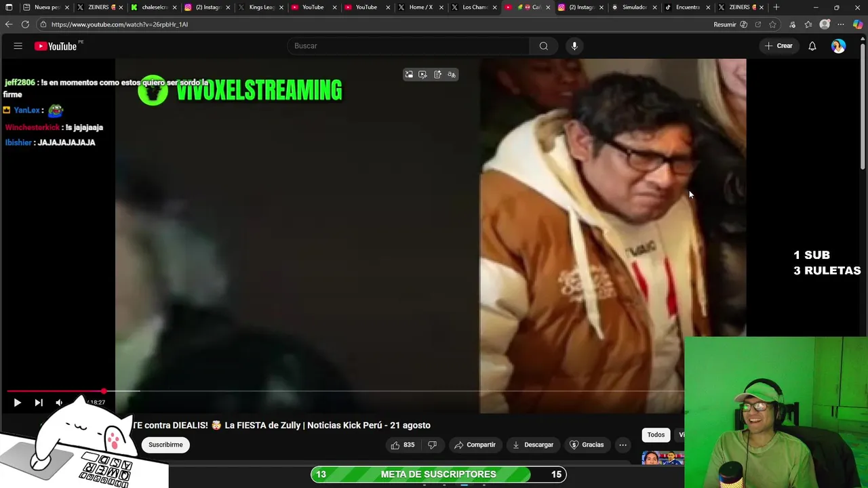Dislike the video with thumbs down
The image size is (868, 488).
click(432, 445)
